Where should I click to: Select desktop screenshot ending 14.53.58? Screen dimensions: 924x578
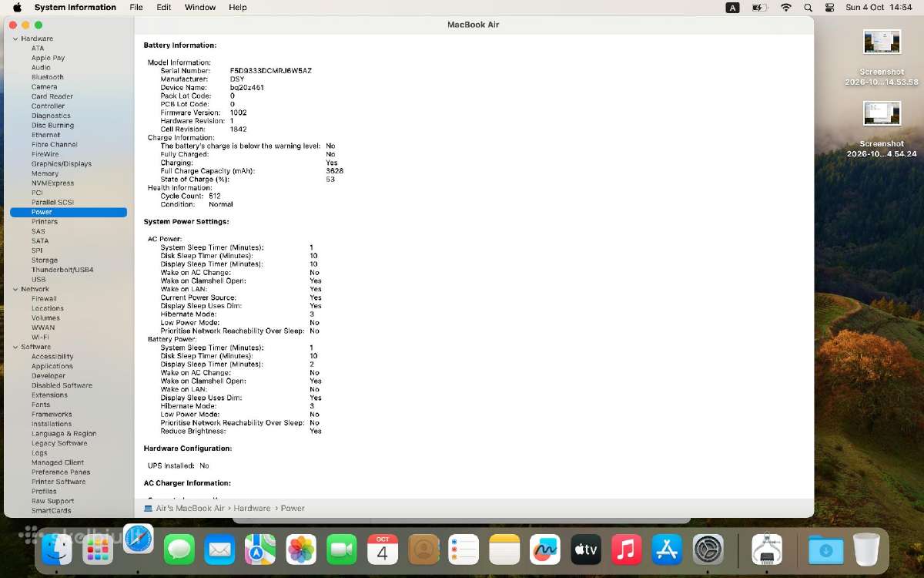(882, 59)
